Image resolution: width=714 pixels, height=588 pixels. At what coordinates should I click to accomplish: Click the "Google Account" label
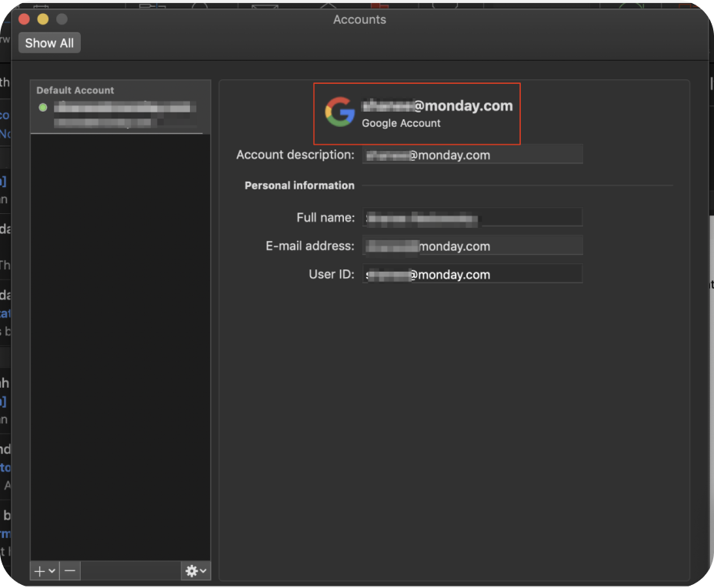[401, 123]
